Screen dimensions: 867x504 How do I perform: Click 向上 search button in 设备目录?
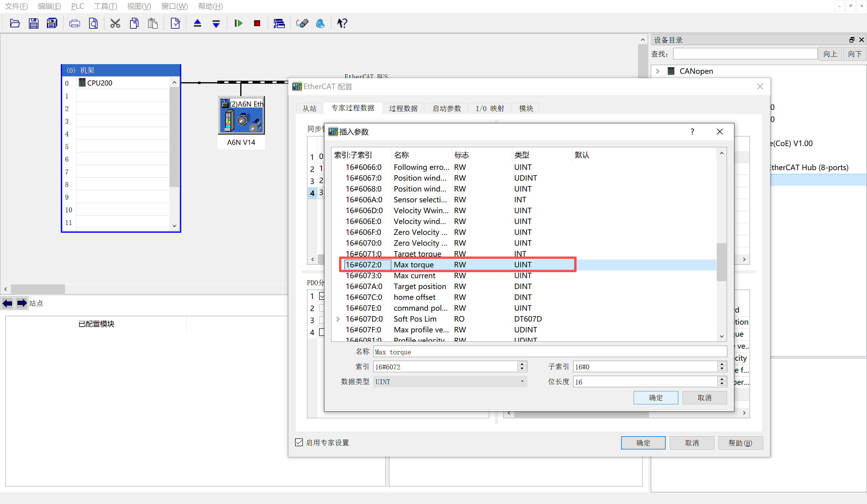point(830,54)
